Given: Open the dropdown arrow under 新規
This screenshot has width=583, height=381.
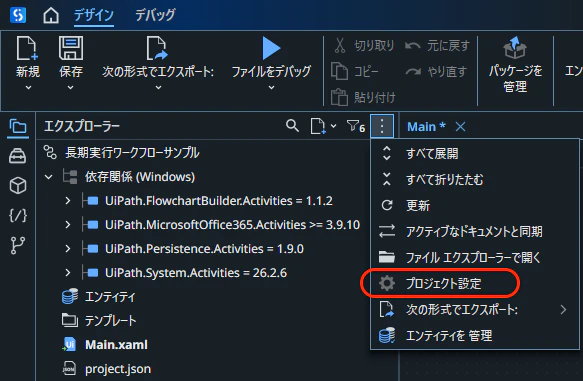Looking at the screenshot, I should click(x=28, y=88).
